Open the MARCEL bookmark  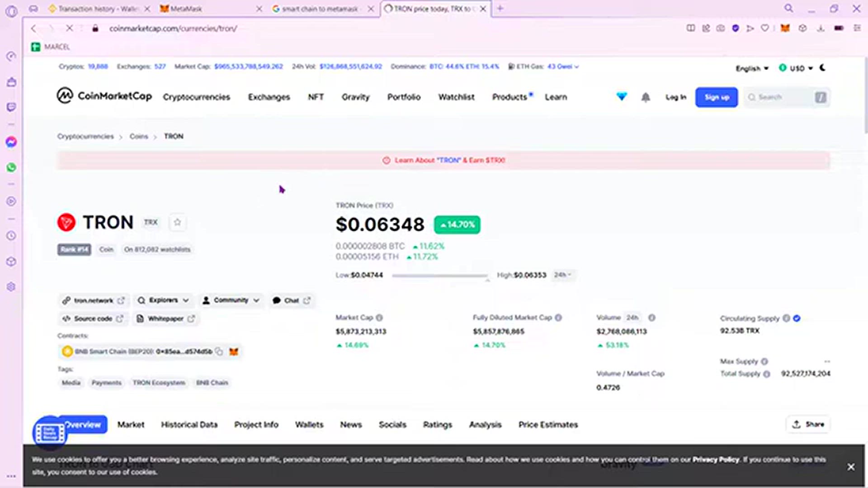(x=51, y=47)
